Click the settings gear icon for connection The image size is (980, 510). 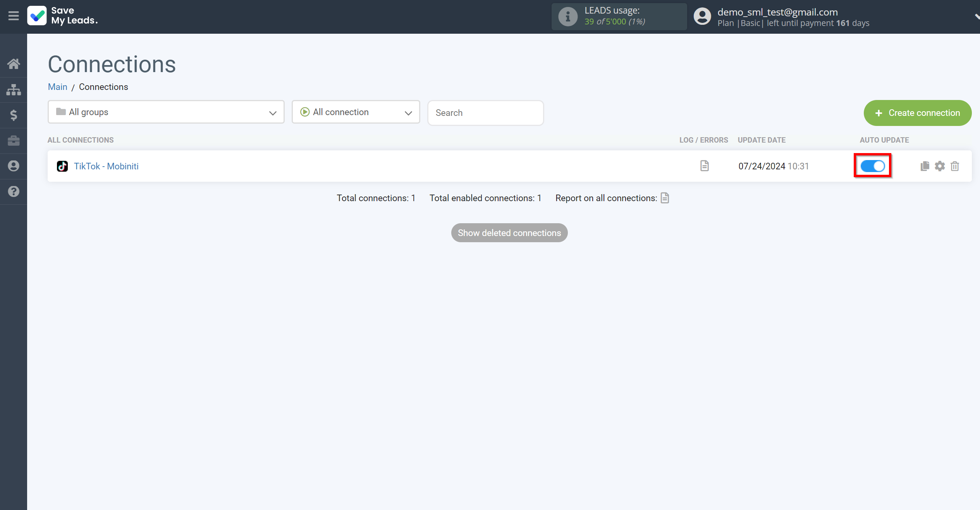pyautogui.click(x=940, y=166)
